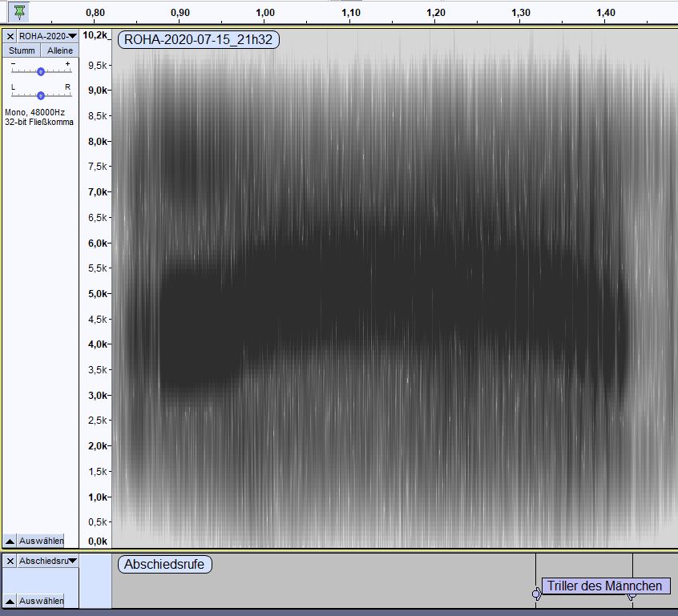Mute the track using Stumm
Screen dimensions: 678x616
(22, 50)
